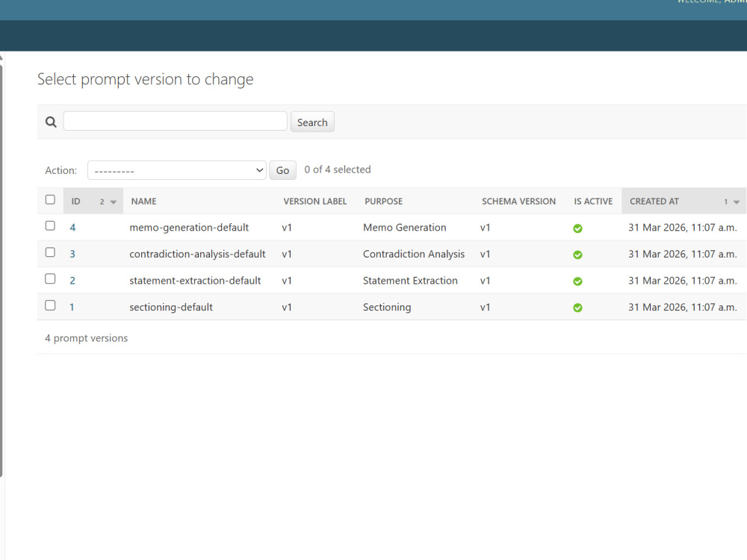
Task: Open prompt version ID 2 link
Action: [x=72, y=281]
